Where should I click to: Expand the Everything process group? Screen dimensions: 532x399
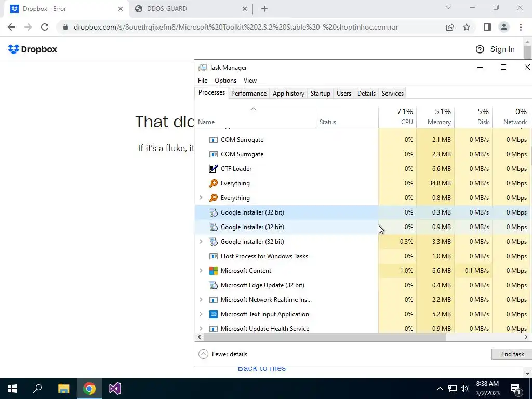(x=201, y=198)
